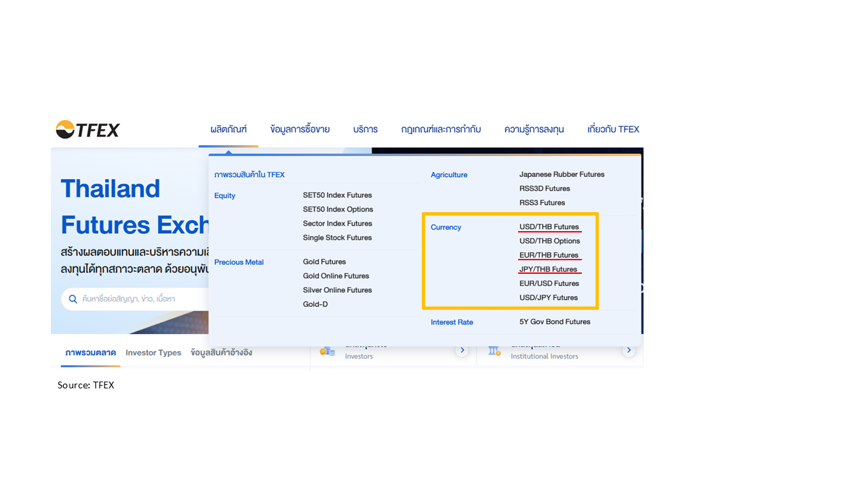Open USD/THB Options

(550, 241)
